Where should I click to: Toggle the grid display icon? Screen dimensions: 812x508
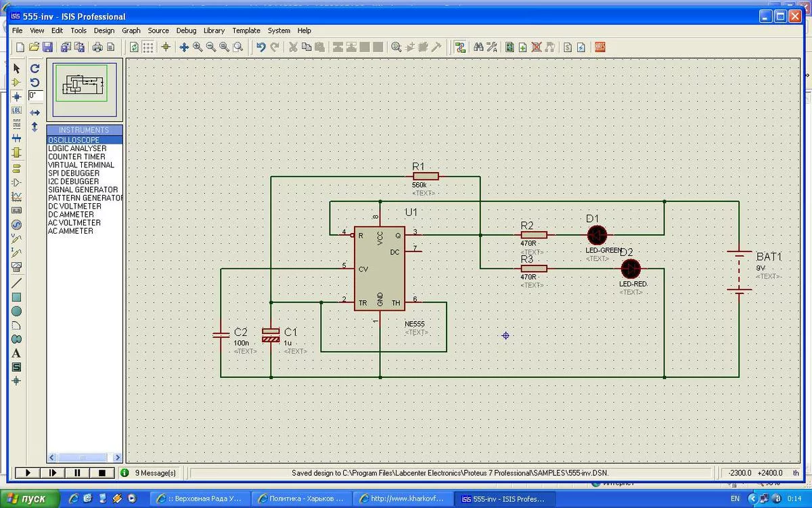pos(148,47)
